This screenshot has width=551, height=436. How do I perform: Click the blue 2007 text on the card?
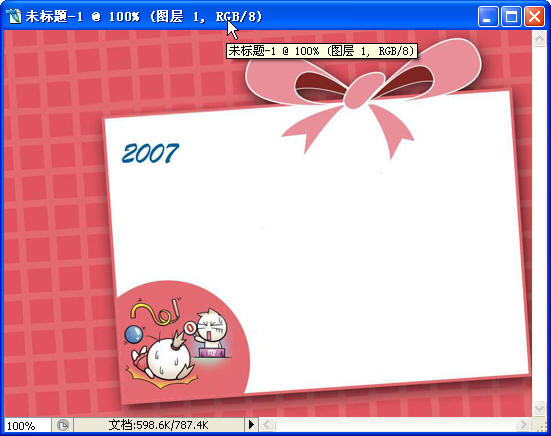click(x=150, y=153)
